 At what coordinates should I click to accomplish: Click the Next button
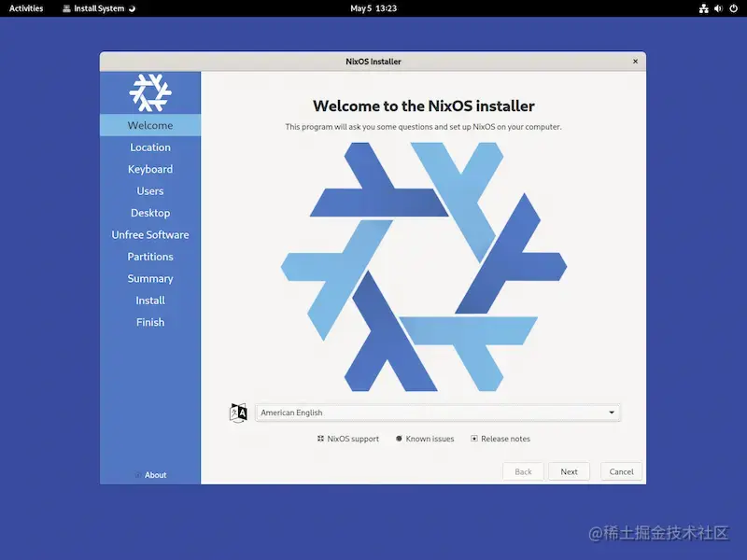[x=569, y=471]
